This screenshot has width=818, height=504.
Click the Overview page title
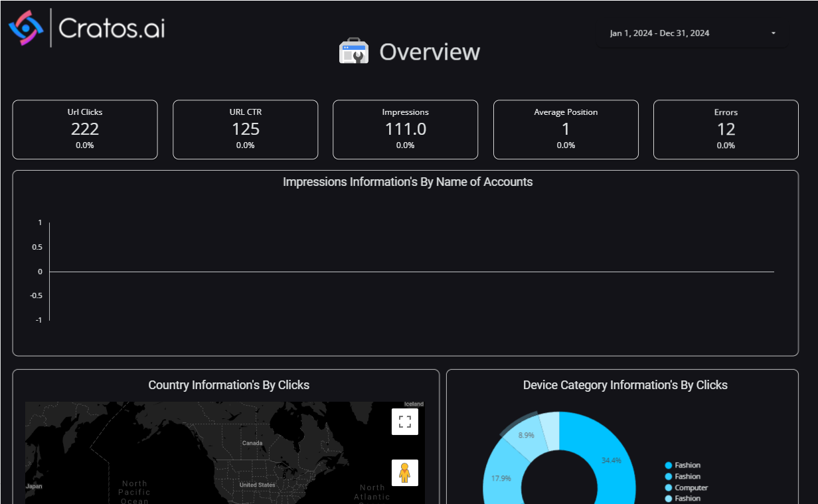click(x=430, y=52)
